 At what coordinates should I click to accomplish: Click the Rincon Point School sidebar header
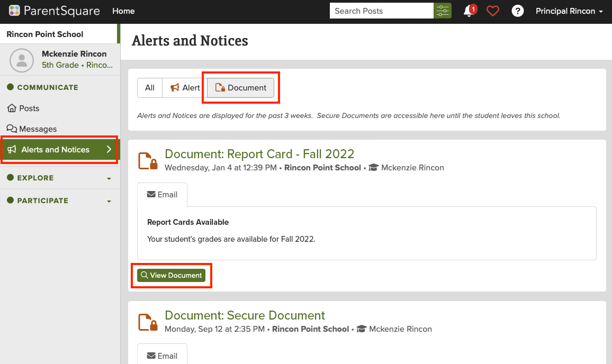pyautogui.click(x=45, y=34)
